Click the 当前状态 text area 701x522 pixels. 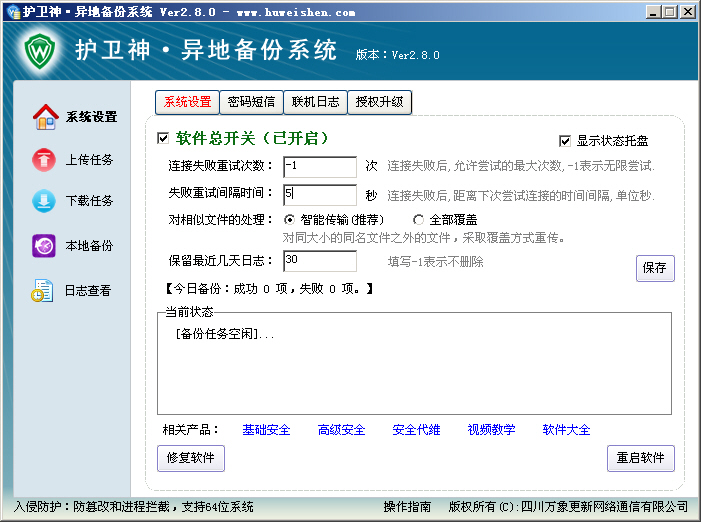click(x=414, y=363)
